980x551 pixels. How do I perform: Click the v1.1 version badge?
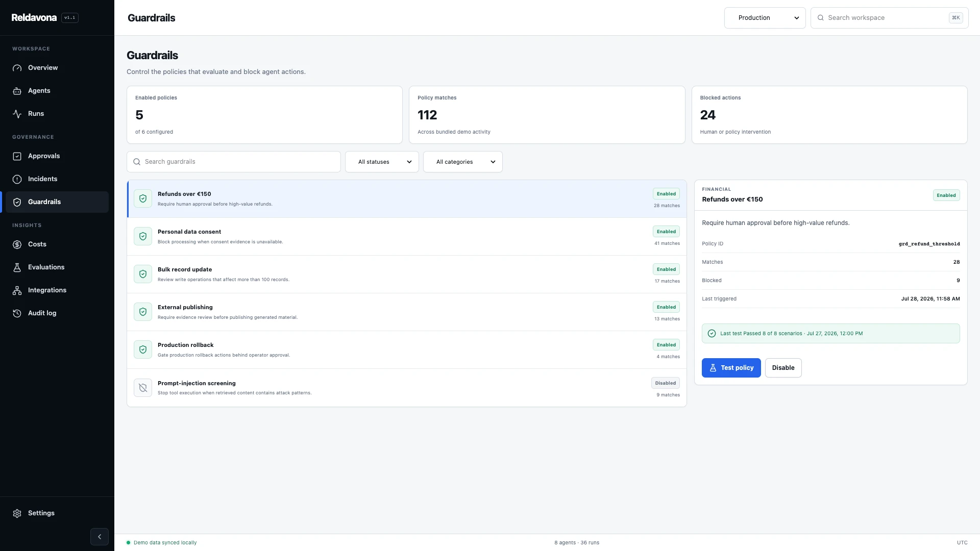[x=70, y=18]
